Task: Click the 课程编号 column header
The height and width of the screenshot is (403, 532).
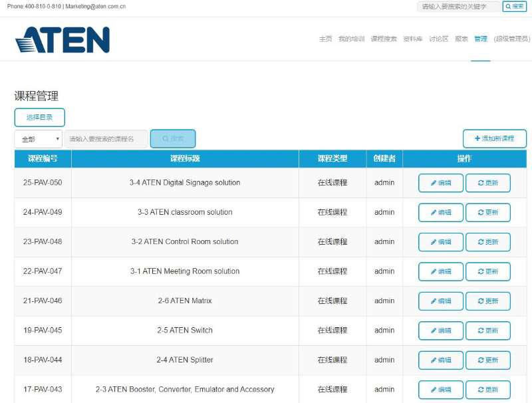Action: [43, 158]
